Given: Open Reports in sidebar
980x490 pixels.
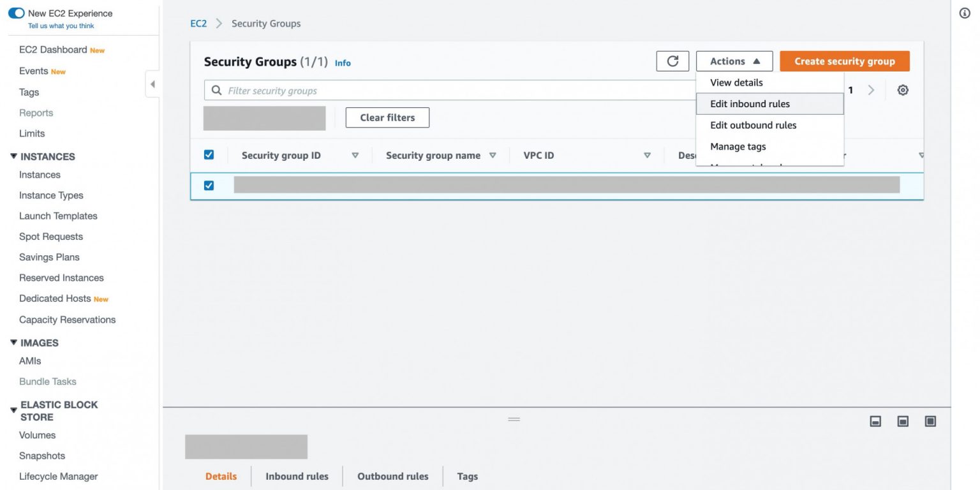Looking at the screenshot, I should pyautogui.click(x=36, y=113).
